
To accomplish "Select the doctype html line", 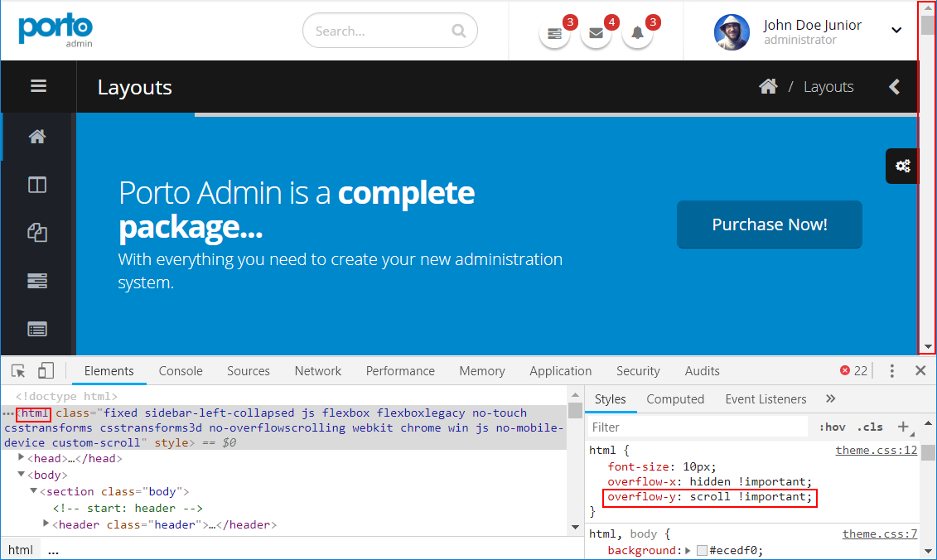I will [x=66, y=396].
